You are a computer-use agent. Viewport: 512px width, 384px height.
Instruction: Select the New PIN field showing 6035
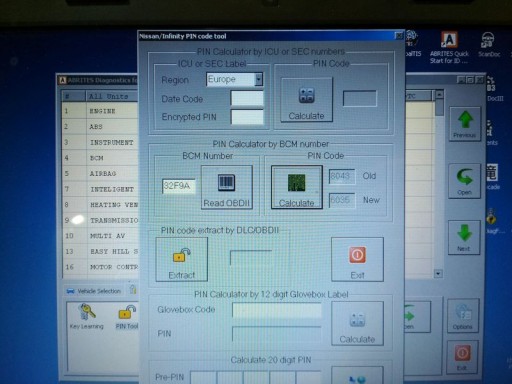point(342,200)
